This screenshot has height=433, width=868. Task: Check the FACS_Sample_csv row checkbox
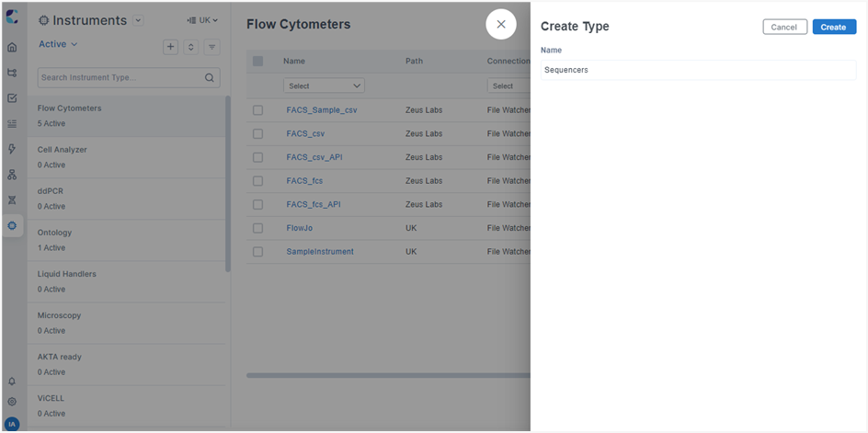coord(258,110)
